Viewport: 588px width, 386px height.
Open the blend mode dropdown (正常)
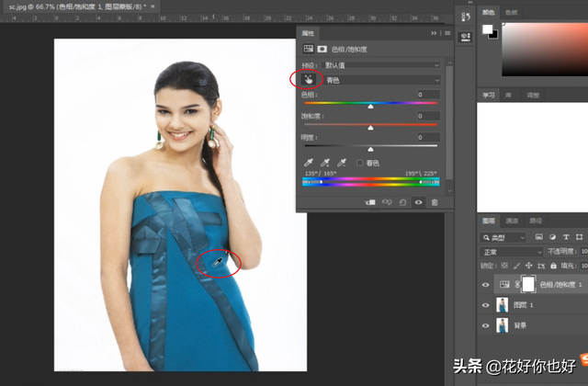pyautogui.click(x=511, y=252)
